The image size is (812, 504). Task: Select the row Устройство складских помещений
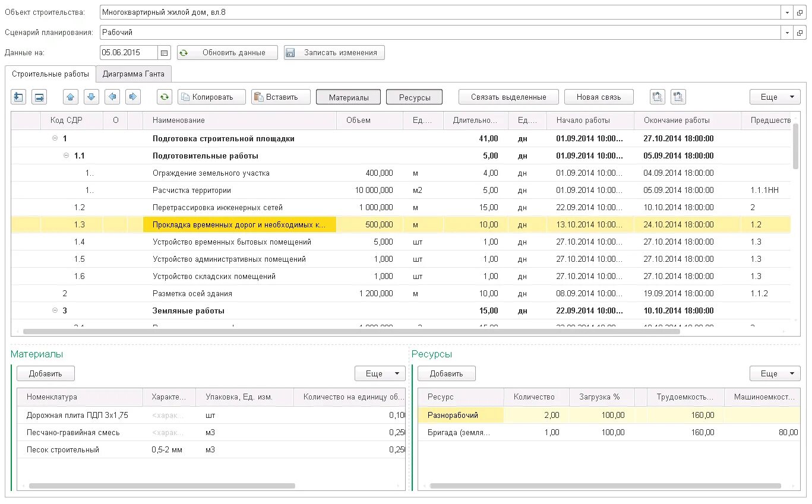pyautogui.click(x=401, y=276)
